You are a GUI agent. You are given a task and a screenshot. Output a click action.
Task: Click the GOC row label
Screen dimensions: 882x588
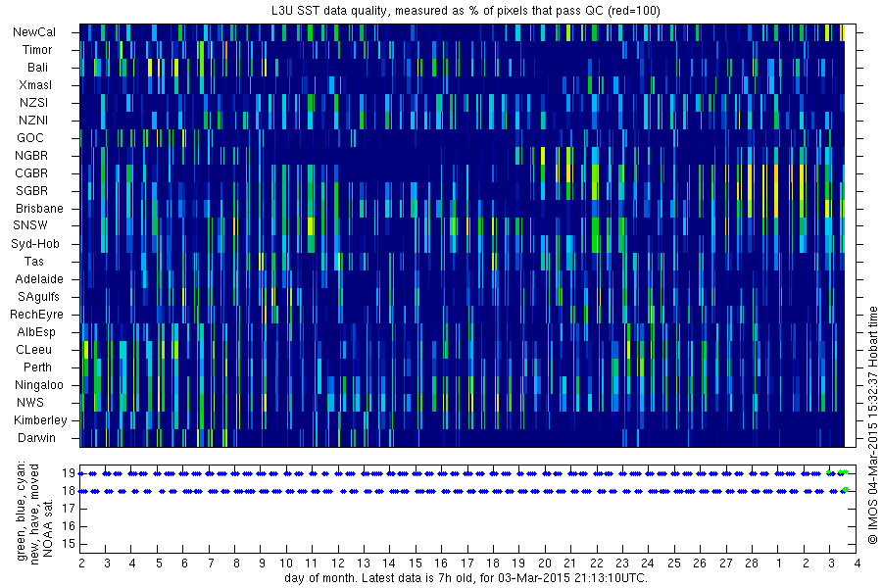click(30, 138)
